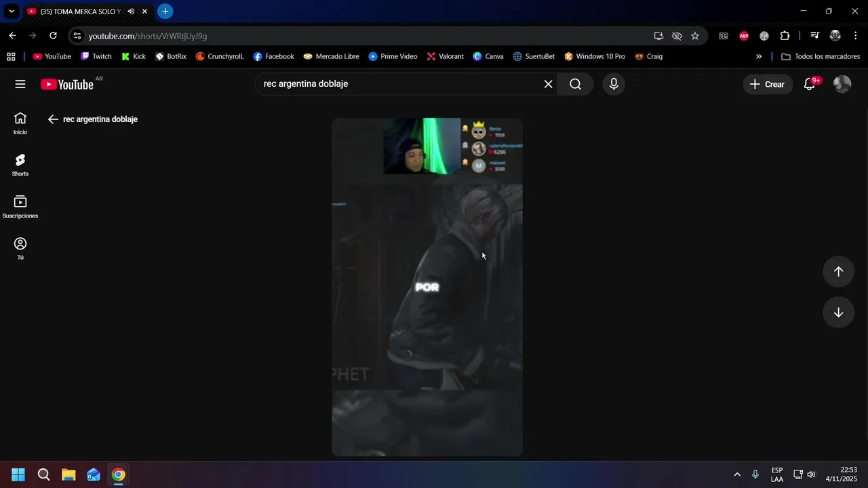
Task: Open the Windows 10 Pro bookmark
Action: [595, 57]
